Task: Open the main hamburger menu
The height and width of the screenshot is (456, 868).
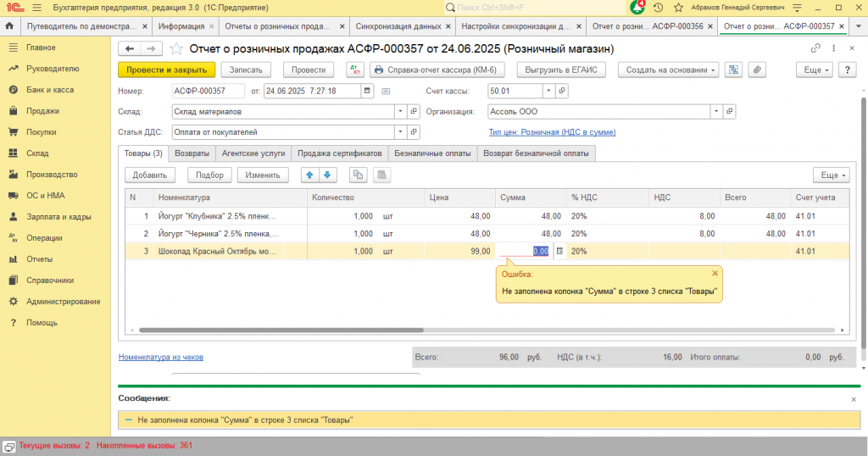Action: click(36, 8)
